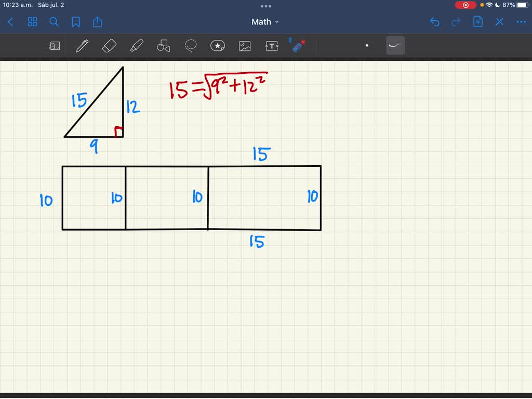
Task: Tap the battery 87% indicator
Action: pos(516,5)
